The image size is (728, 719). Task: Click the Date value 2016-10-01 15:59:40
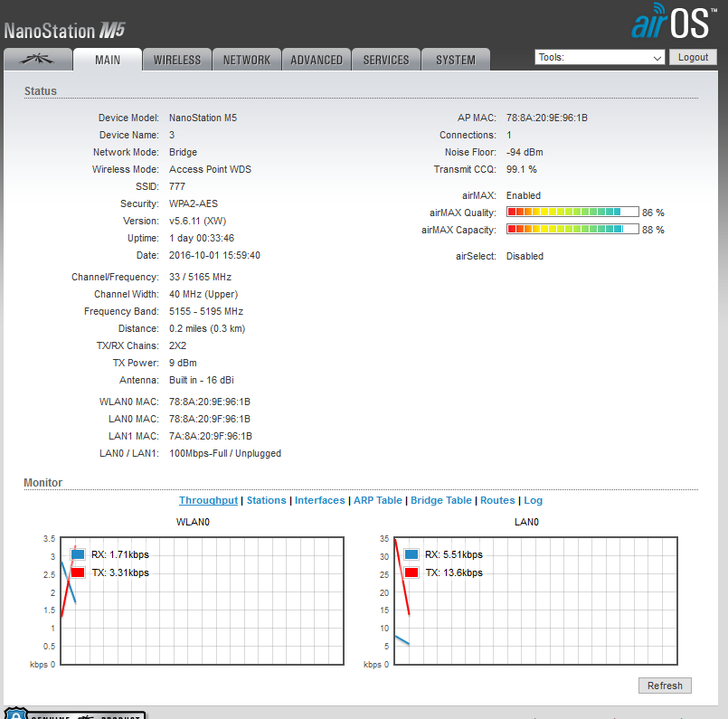pos(214,255)
